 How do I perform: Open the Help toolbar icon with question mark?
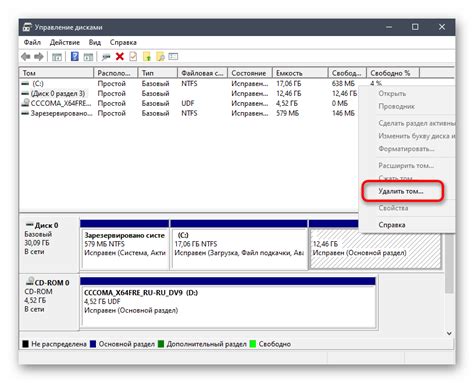(x=75, y=57)
